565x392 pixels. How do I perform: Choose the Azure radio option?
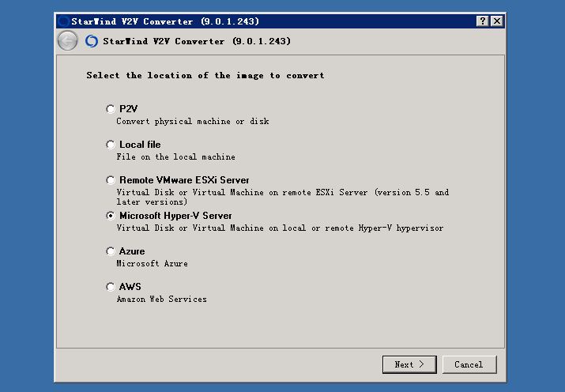pyautogui.click(x=111, y=251)
